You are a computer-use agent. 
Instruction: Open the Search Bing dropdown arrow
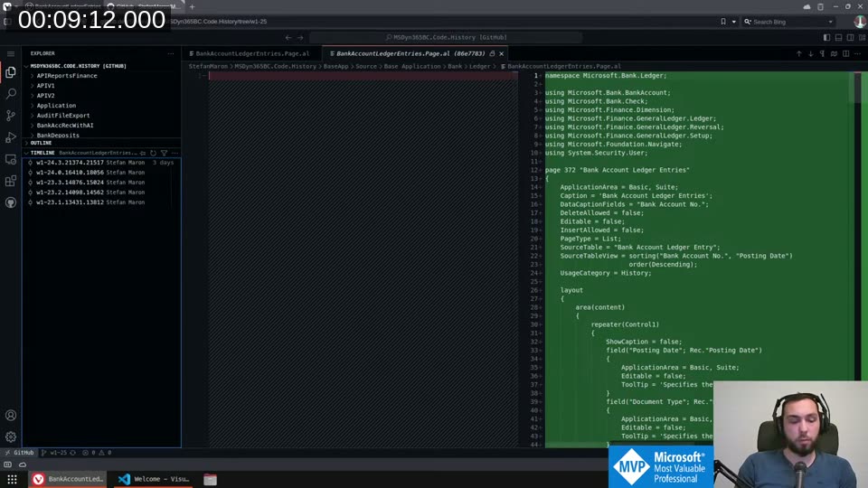point(830,22)
